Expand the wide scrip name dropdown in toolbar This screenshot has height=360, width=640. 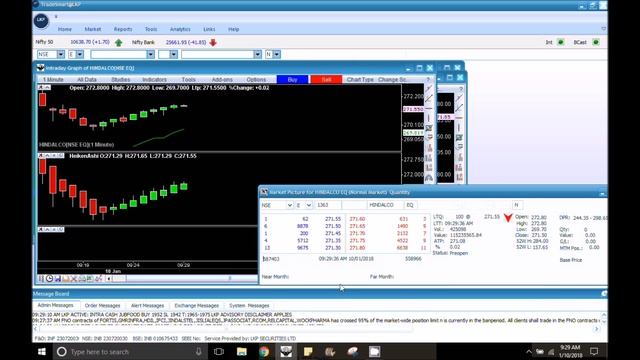coord(257,54)
